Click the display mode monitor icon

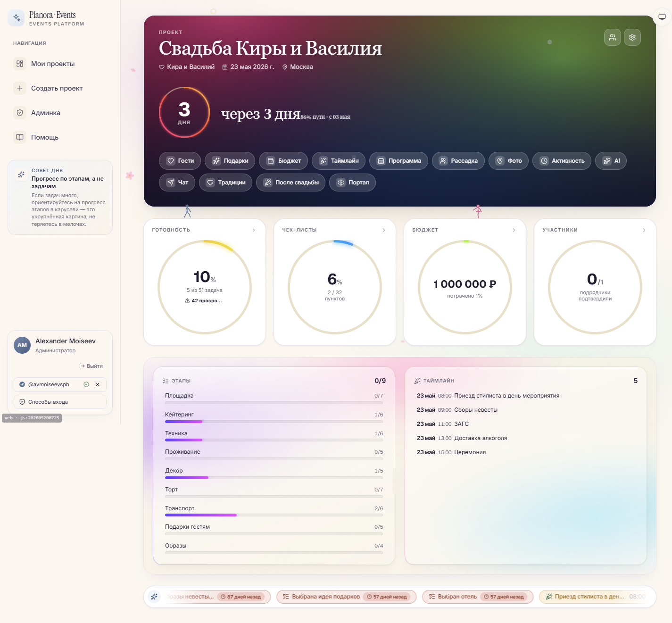tap(662, 17)
